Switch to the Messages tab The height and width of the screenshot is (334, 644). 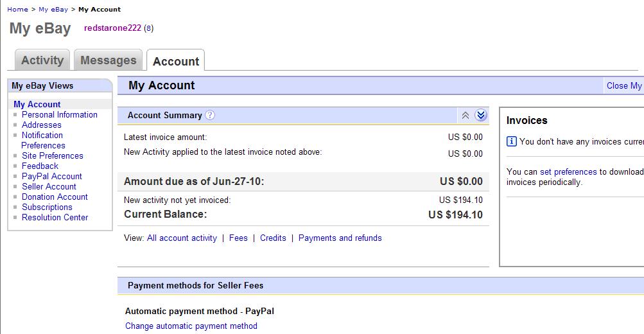pos(108,60)
